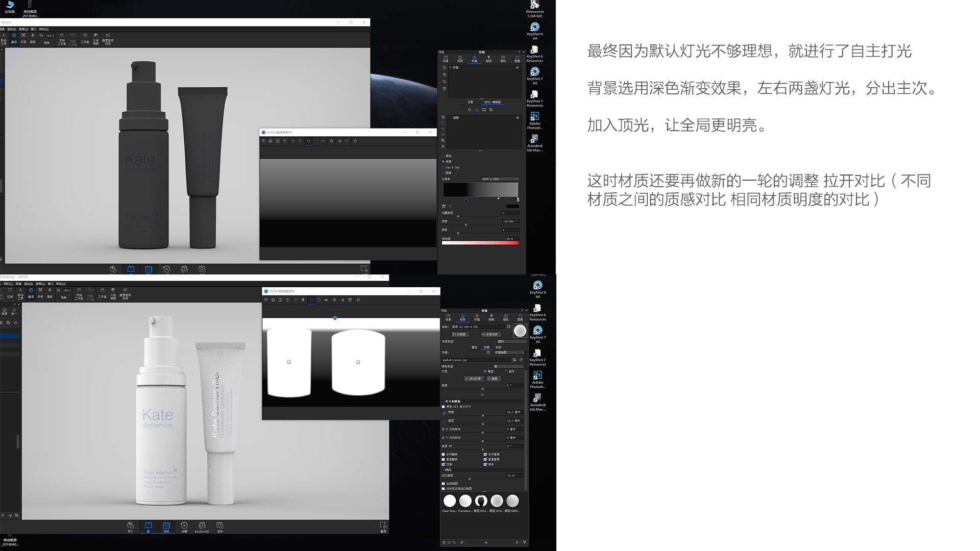Click the 多层材质 button
The height and width of the screenshot is (551, 980).
click(x=491, y=335)
